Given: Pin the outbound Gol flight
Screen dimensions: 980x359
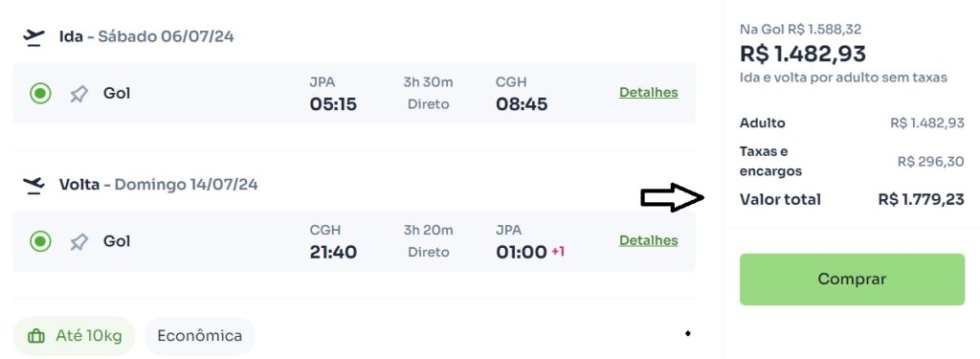Looking at the screenshot, I should tap(78, 95).
